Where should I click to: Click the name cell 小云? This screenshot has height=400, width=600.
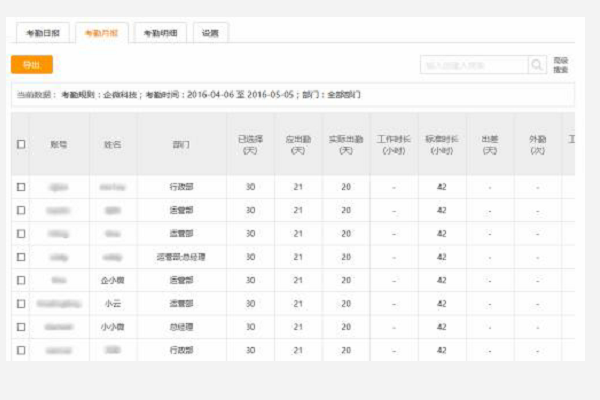[112, 304]
